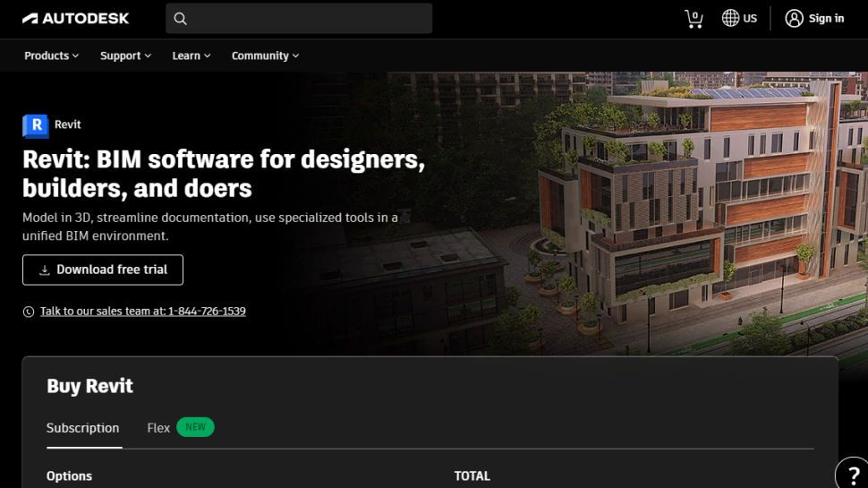868x488 pixels.
Task: Switch to the Flex tab
Action: click(x=158, y=428)
